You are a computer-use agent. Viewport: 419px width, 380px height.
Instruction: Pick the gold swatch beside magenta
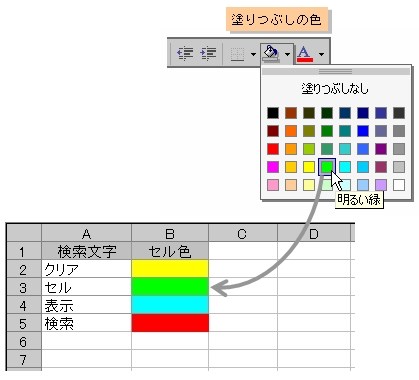click(291, 167)
